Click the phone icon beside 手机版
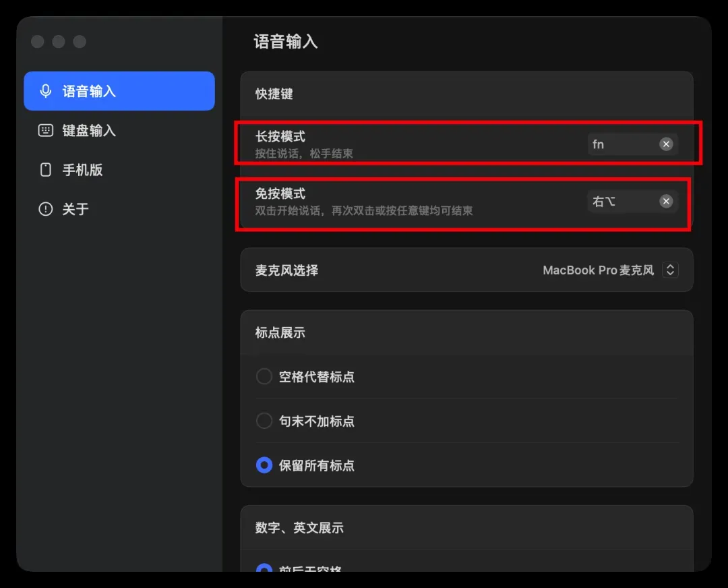728x588 pixels. tap(46, 169)
